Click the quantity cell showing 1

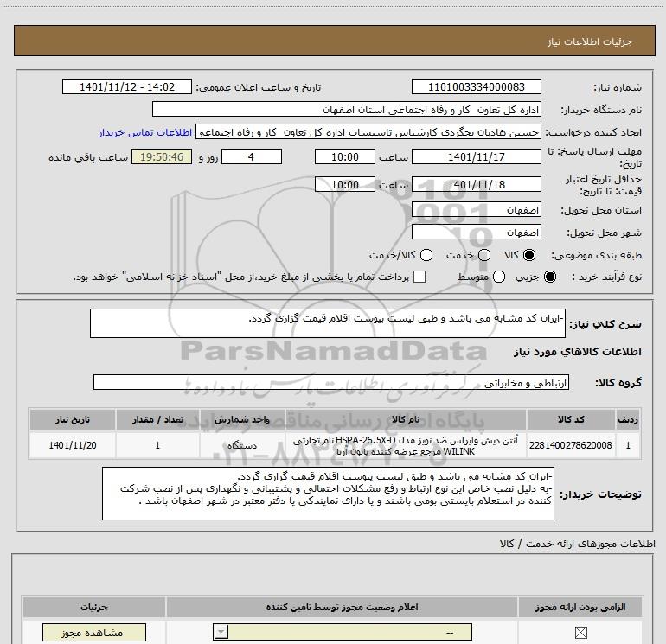pos(157,445)
